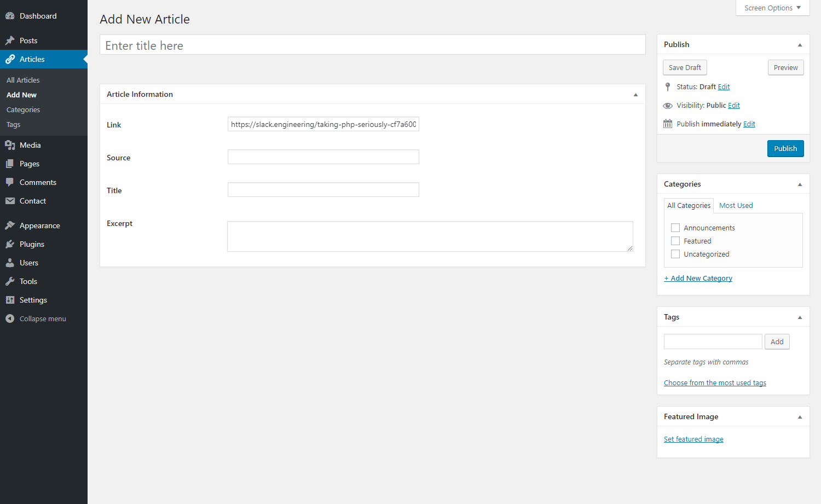This screenshot has height=504, width=821.
Task: Tick the Uncategorized category checkbox
Action: coord(675,254)
